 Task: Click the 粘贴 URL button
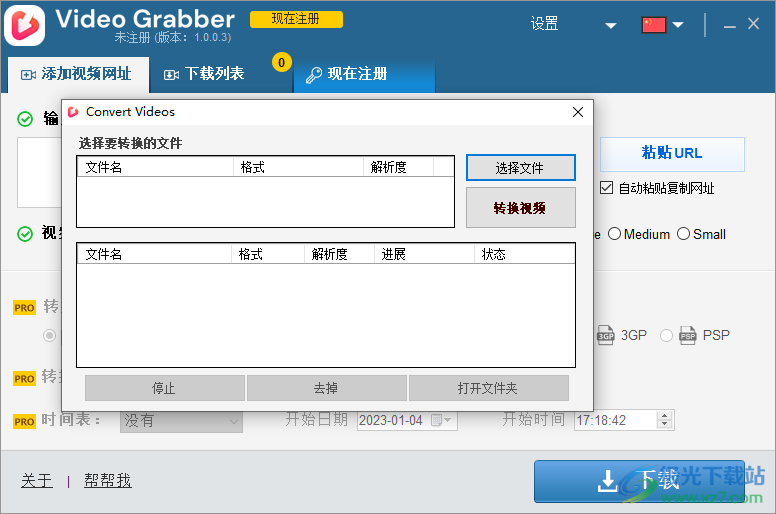(x=672, y=154)
